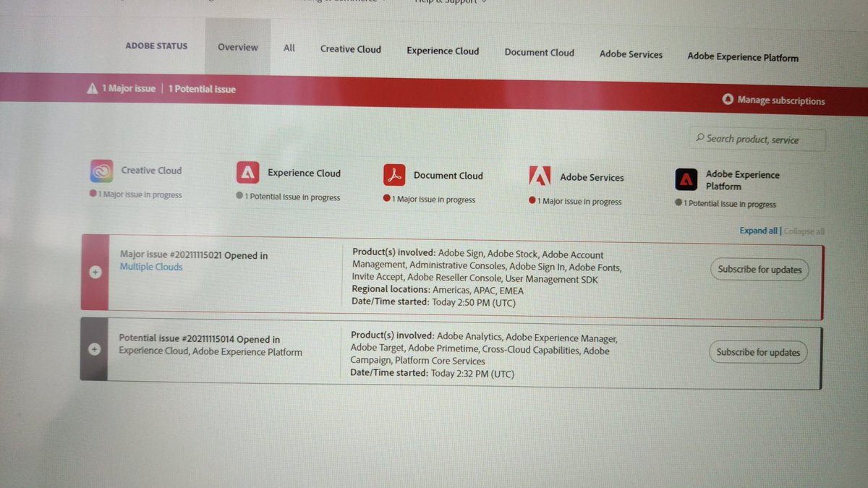Click 'Regional locations: Americas, APAC, EMEA' line

pyautogui.click(x=438, y=290)
